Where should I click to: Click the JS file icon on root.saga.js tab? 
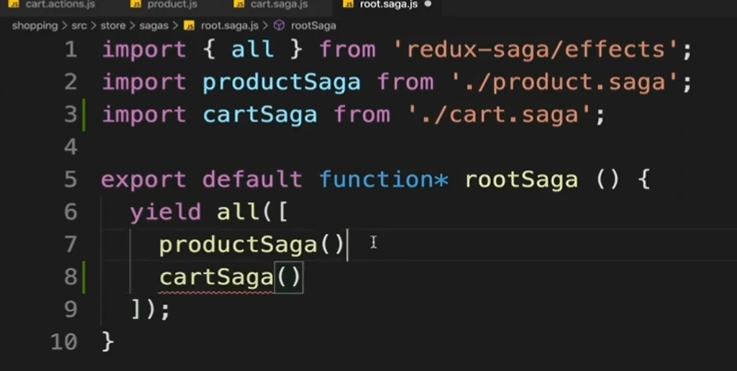[x=348, y=4]
